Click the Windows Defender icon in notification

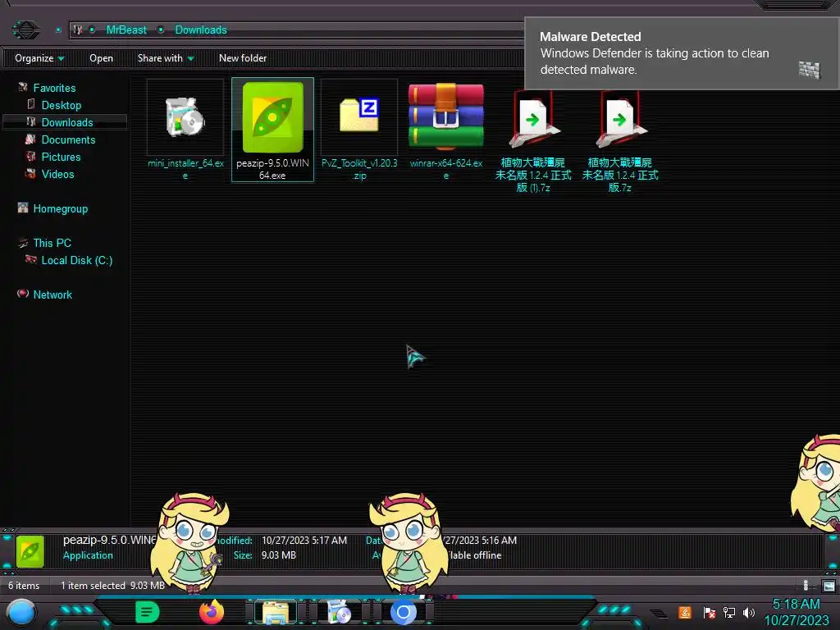[809, 70]
